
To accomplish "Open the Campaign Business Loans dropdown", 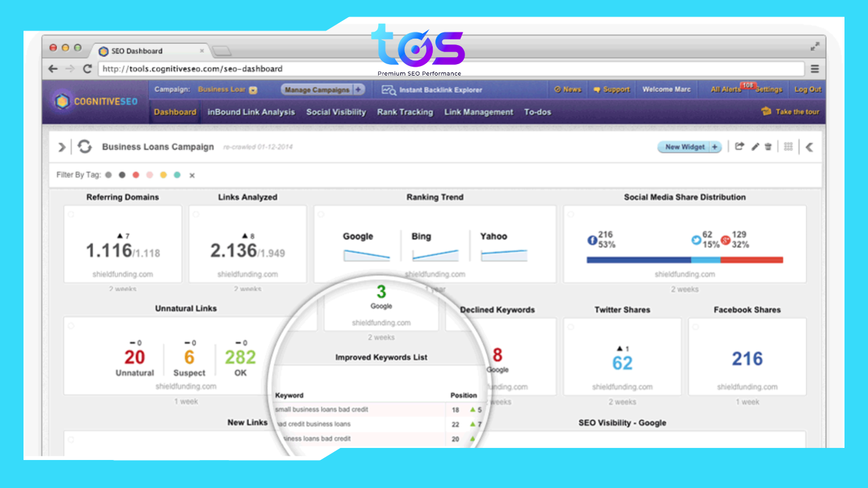I will pyautogui.click(x=253, y=90).
